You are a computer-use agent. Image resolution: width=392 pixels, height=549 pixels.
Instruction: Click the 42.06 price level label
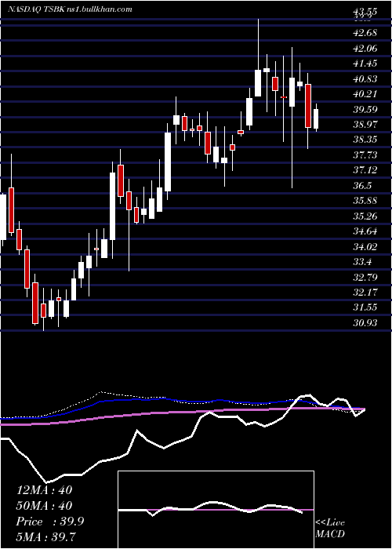(x=365, y=49)
